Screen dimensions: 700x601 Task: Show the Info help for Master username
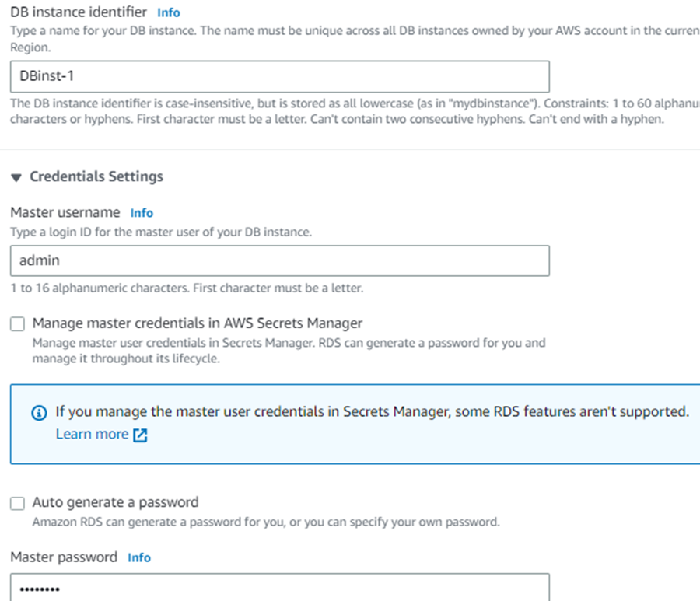pos(142,212)
